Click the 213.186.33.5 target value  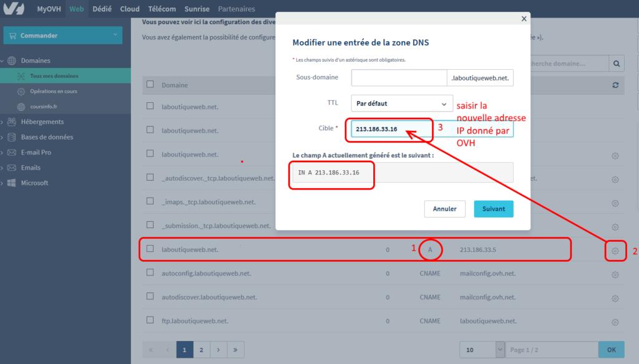click(x=478, y=249)
